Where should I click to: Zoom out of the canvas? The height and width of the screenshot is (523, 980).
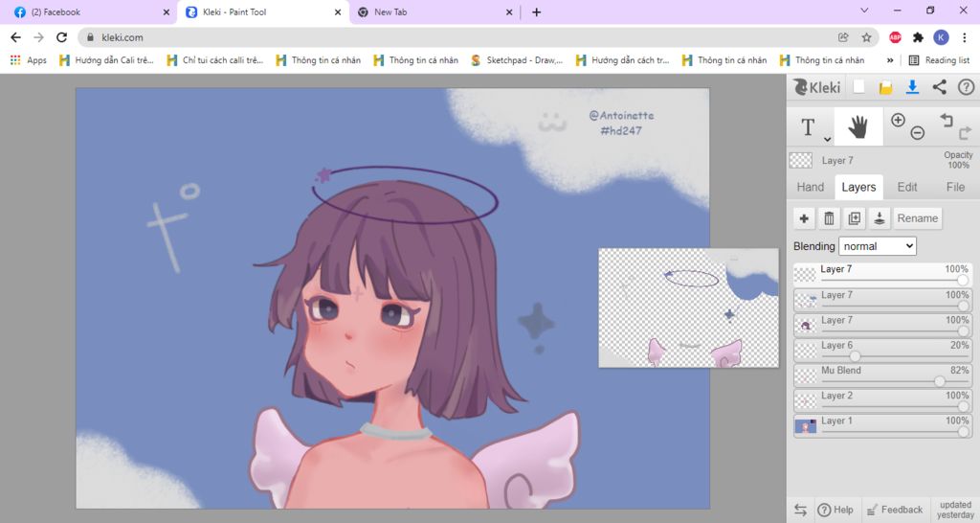(x=918, y=132)
